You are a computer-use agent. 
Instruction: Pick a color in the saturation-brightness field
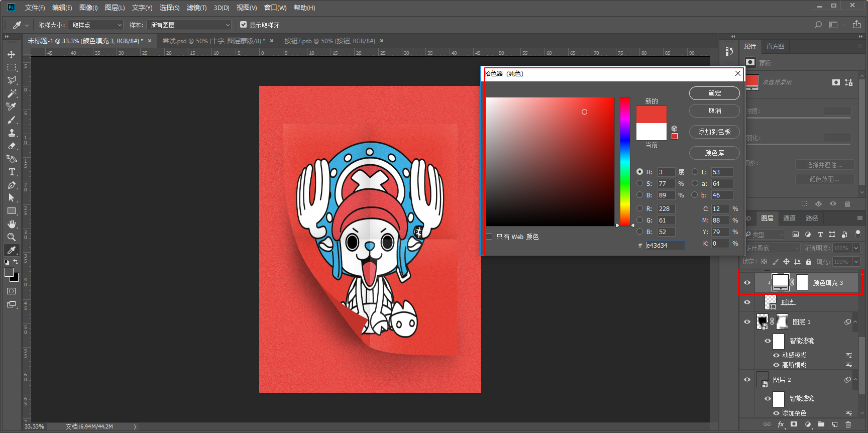tap(550, 162)
